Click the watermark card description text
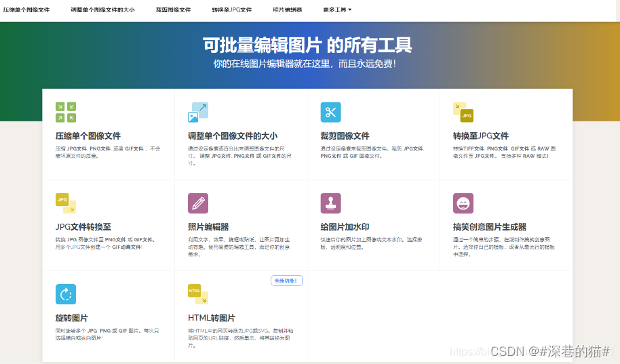620x364 pixels. (371, 243)
